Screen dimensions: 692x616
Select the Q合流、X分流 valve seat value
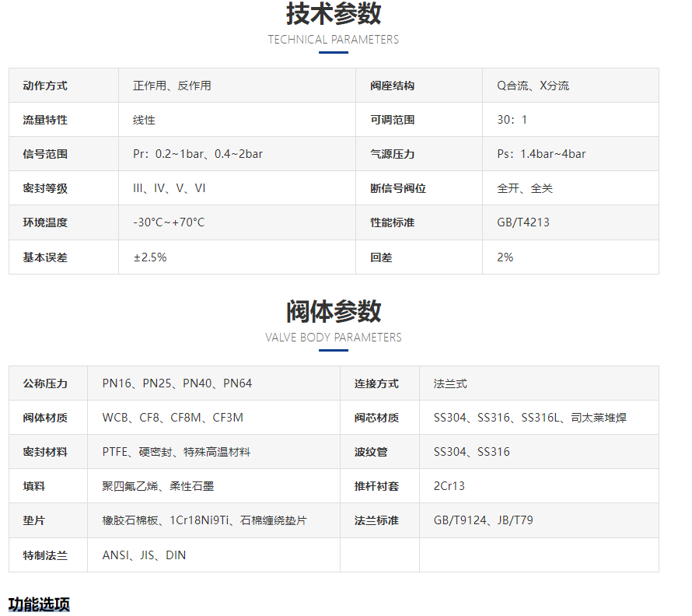533,86
